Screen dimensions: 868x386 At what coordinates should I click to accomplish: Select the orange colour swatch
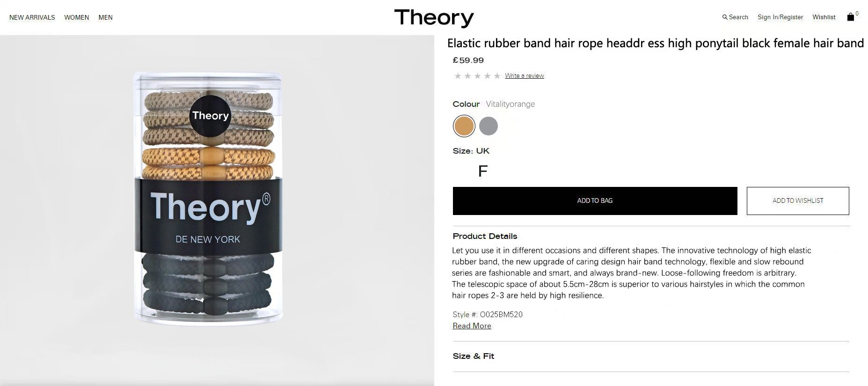[464, 126]
